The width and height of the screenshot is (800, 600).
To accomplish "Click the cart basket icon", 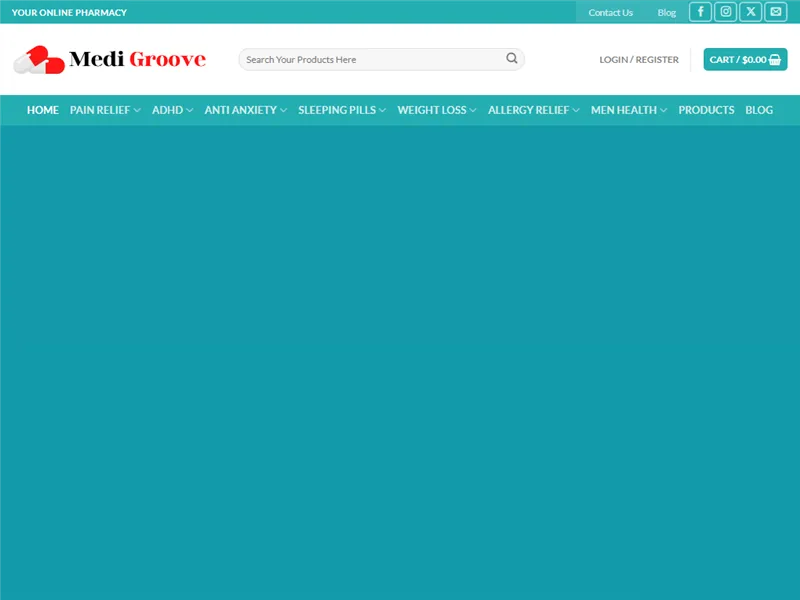I will (774, 60).
